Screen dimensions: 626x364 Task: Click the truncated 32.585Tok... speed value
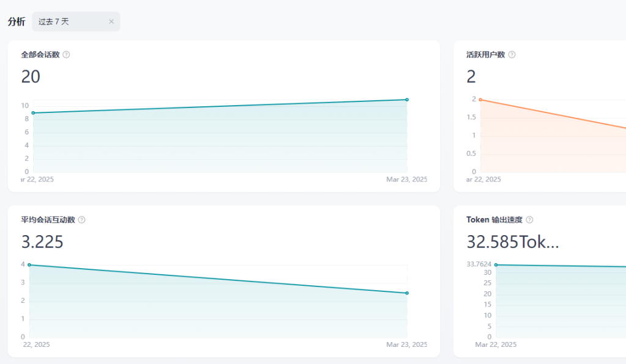pos(512,242)
